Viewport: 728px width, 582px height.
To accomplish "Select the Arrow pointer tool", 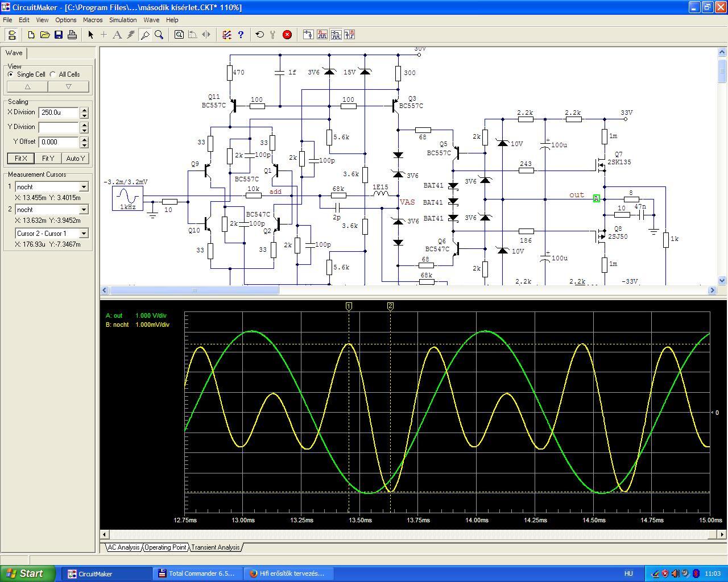I will 90,35.
